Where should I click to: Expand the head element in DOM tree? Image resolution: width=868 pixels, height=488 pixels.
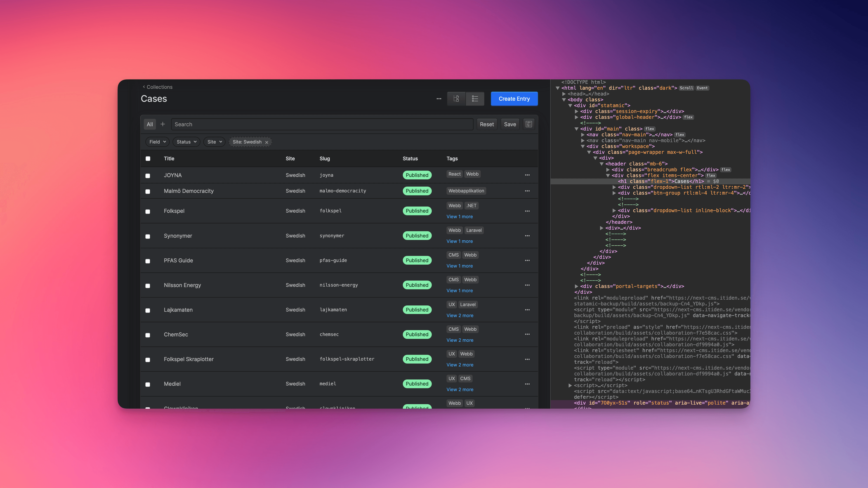point(564,94)
